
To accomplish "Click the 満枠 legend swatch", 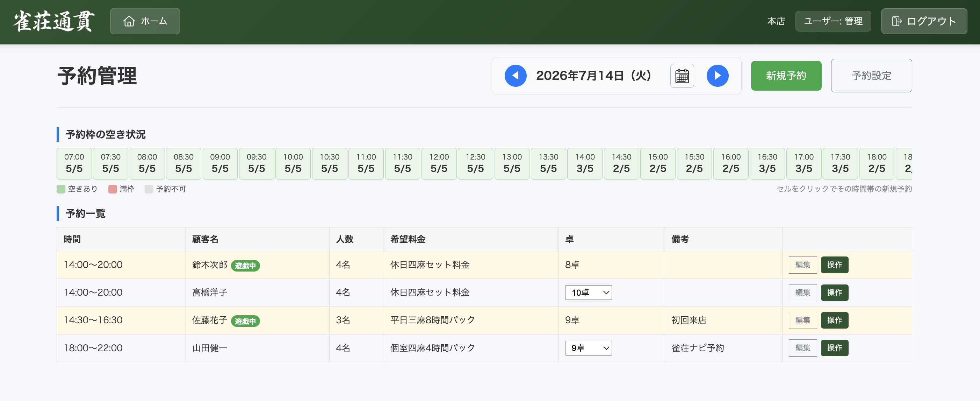I will pyautogui.click(x=113, y=189).
